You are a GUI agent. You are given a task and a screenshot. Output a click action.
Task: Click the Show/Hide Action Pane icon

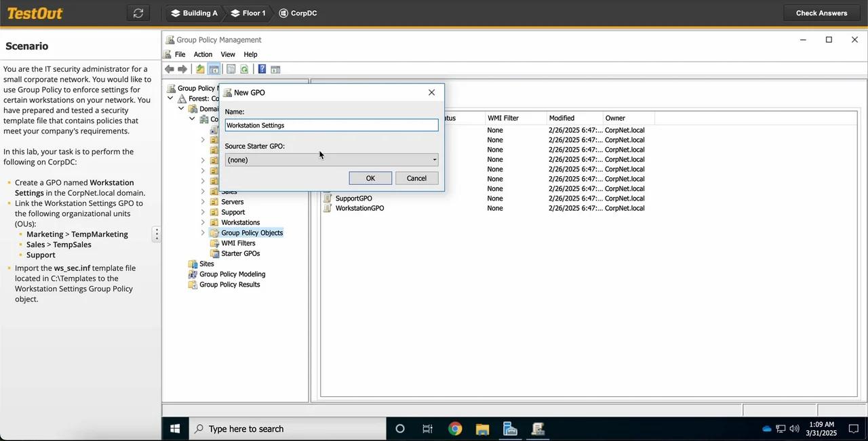[x=275, y=68]
